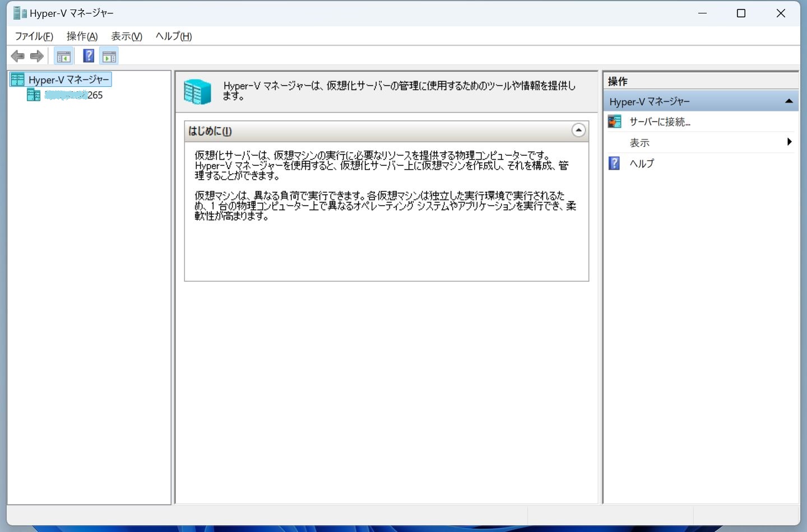Click the bottom status bar area of the window
807x532 pixels.
coord(392,515)
